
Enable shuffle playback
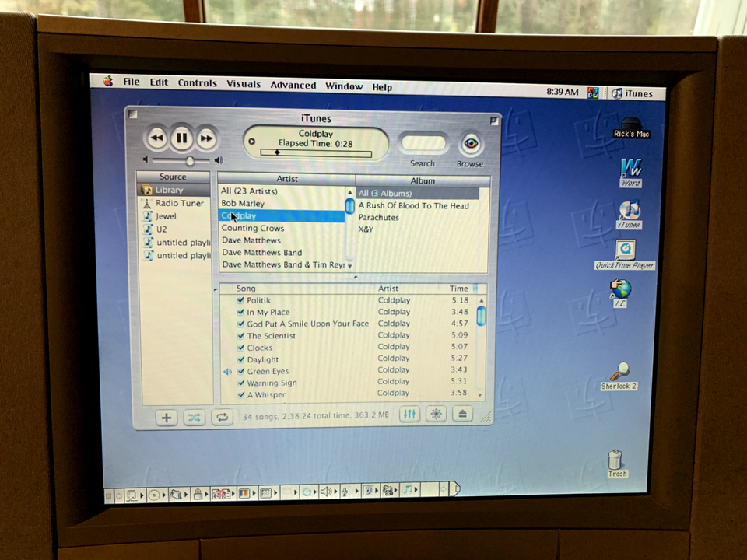pyautogui.click(x=194, y=418)
